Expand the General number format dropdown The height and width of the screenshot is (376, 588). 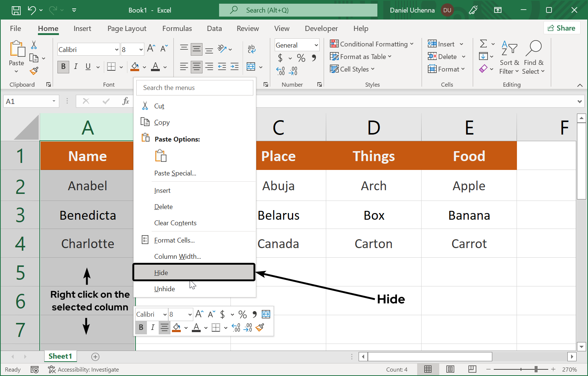pos(316,45)
